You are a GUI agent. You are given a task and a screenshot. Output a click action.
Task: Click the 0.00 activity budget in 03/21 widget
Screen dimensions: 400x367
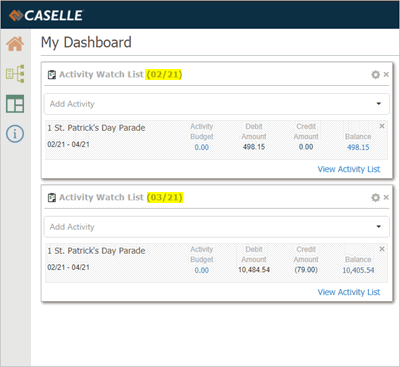pyautogui.click(x=202, y=270)
